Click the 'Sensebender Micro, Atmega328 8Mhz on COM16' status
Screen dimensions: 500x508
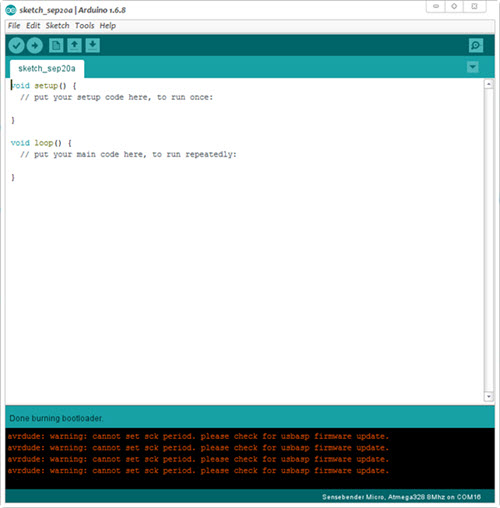coord(401,497)
